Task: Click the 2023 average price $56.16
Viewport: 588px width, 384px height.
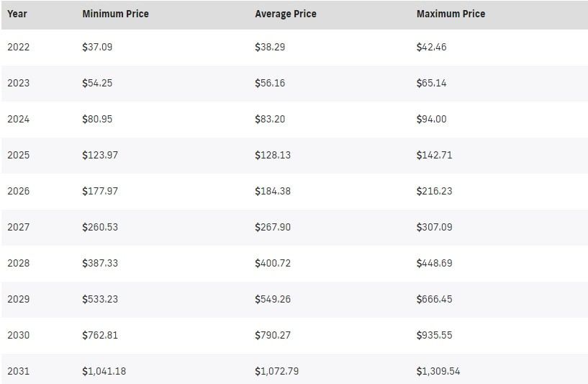Action: (270, 83)
